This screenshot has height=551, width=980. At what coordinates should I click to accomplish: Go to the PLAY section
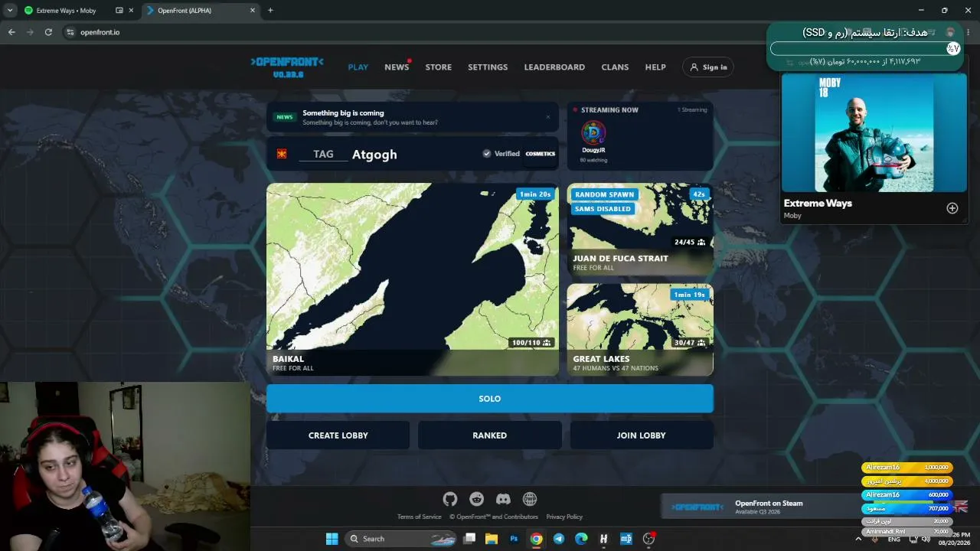pyautogui.click(x=358, y=67)
